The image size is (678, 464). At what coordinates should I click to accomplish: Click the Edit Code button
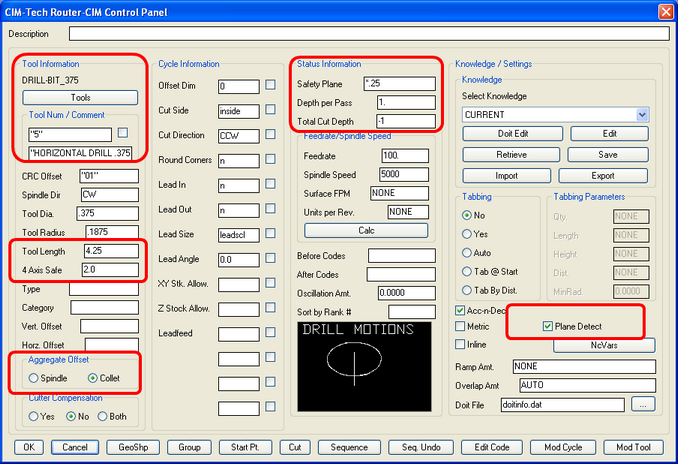coord(492,447)
